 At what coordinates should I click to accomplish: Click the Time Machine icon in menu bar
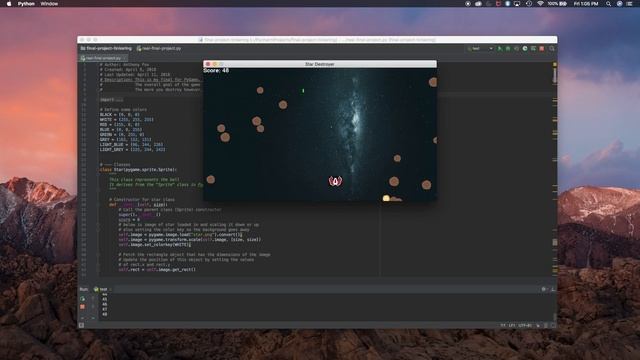(x=529, y=4)
